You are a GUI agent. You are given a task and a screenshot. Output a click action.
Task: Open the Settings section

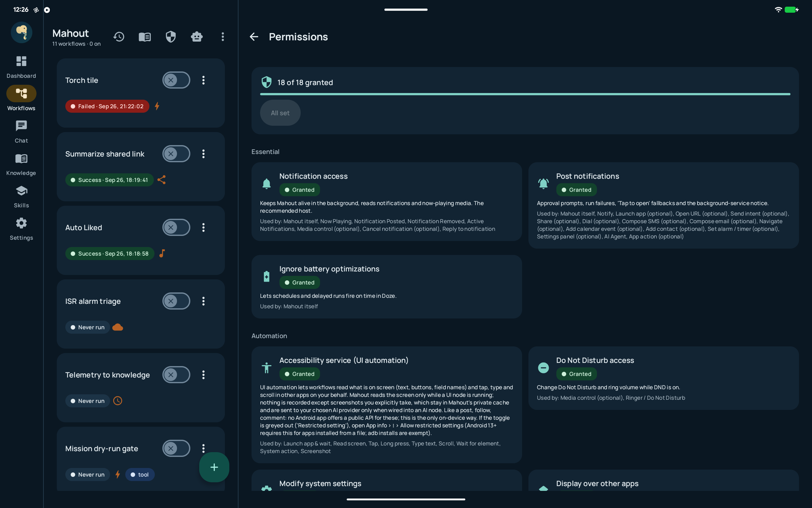[x=22, y=229]
